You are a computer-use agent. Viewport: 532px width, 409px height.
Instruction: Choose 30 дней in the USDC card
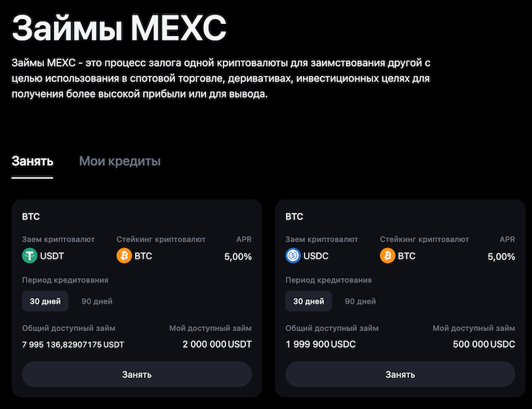click(x=309, y=301)
